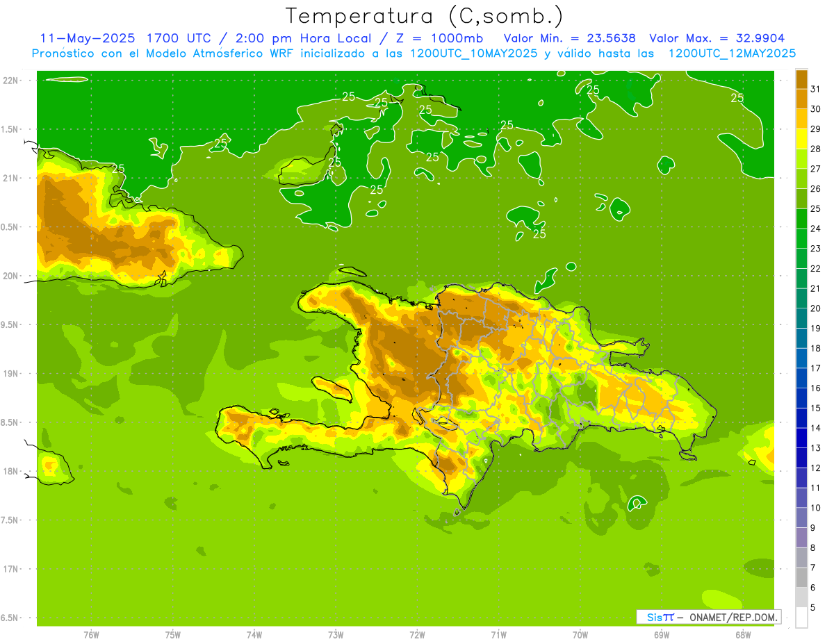The image size is (834, 644).
Task: Select the 'Z = 1000mb' level text
Action: coord(439,38)
